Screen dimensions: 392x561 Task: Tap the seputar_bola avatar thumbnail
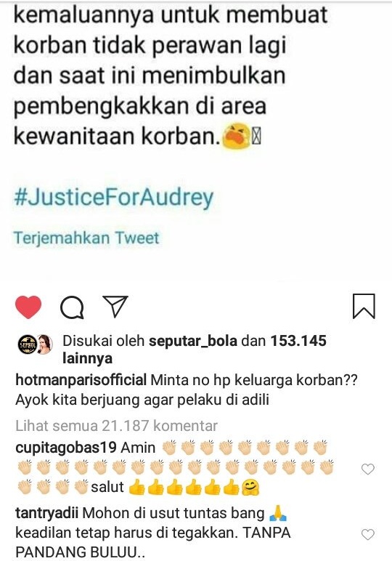click(27, 344)
